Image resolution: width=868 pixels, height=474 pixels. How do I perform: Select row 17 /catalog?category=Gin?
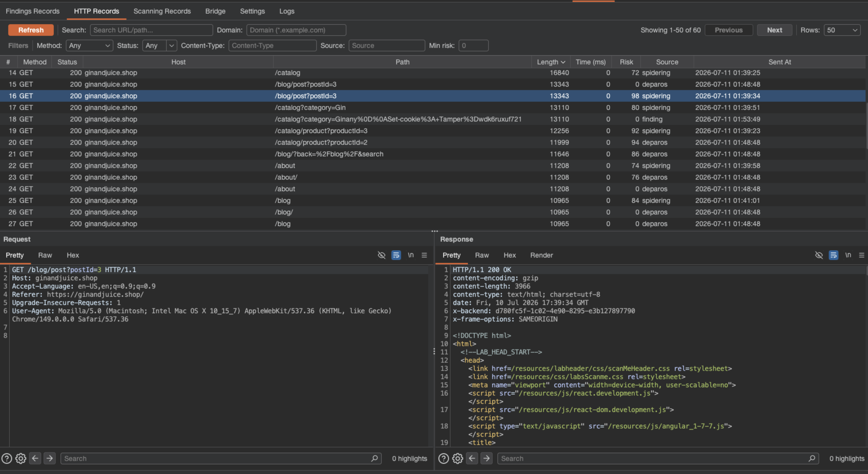coord(433,107)
